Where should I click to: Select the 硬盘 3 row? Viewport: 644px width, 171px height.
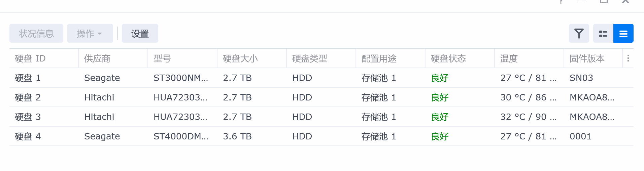[x=321, y=117]
